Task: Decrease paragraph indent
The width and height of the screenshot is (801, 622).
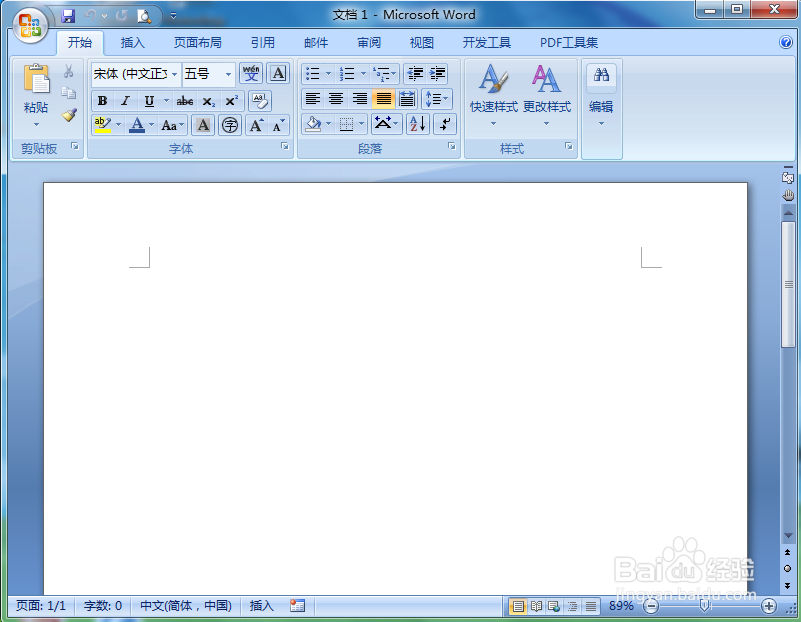Action: [x=415, y=74]
